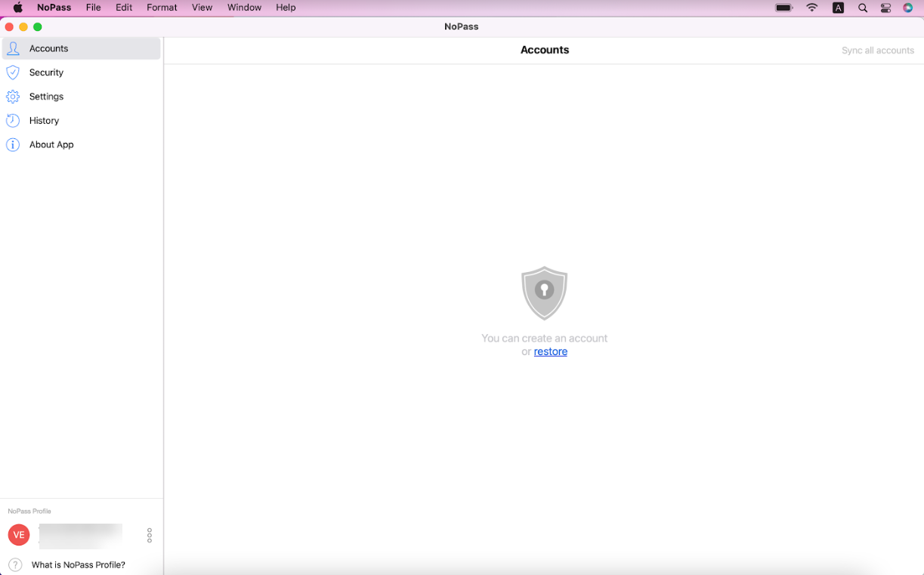924x575 pixels.
Task: Open the input source 'A' menu
Action: pyautogui.click(x=838, y=8)
